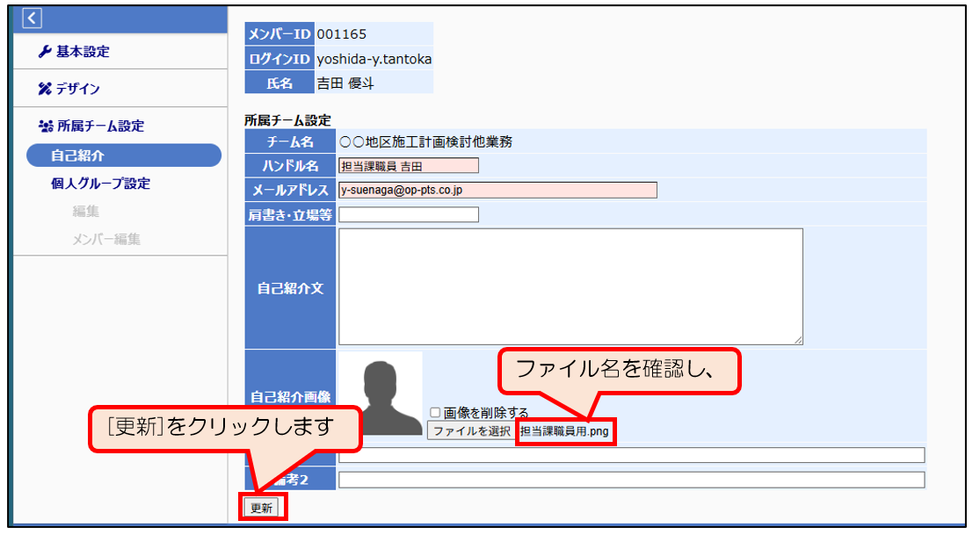The image size is (980, 542).
Task: Click the input field directly above 備考2
Action: click(x=631, y=455)
